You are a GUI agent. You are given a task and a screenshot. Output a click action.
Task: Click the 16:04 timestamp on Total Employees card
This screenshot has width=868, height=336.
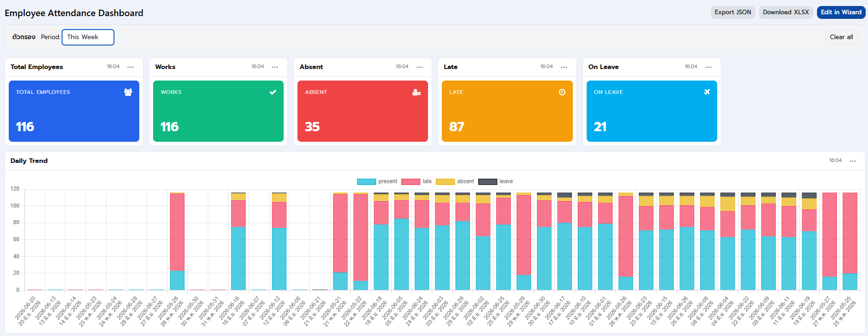point(113,67)
